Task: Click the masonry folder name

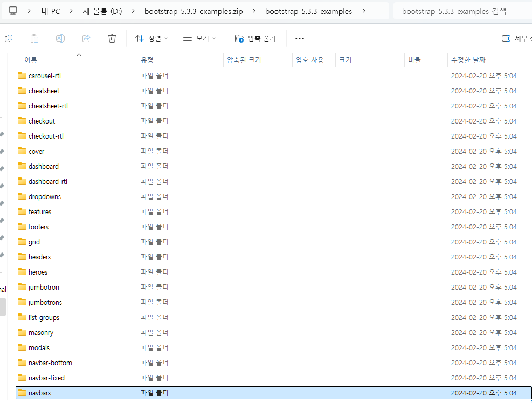Action: pyautogui.click(x=41, y=333)
